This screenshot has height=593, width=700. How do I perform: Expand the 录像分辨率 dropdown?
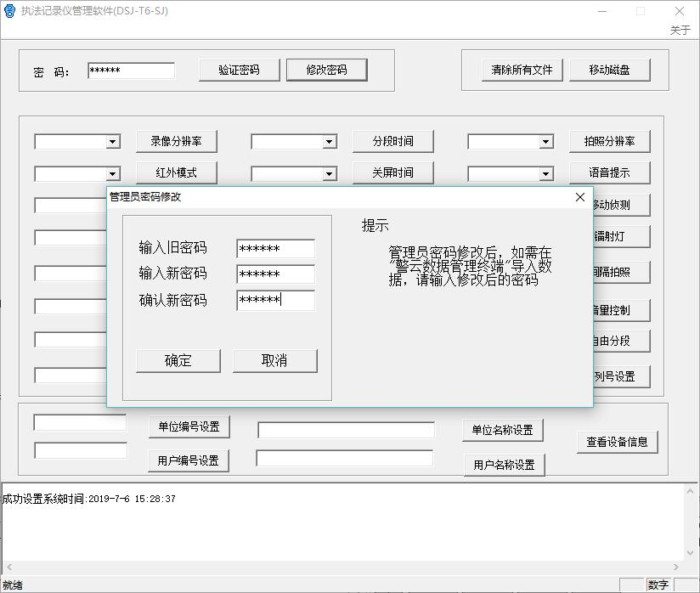pos(113,142)
